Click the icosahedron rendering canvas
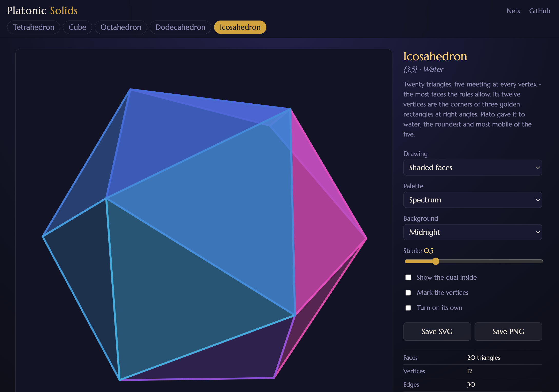Viewport: 559px width, 392px height. (204, 221)
